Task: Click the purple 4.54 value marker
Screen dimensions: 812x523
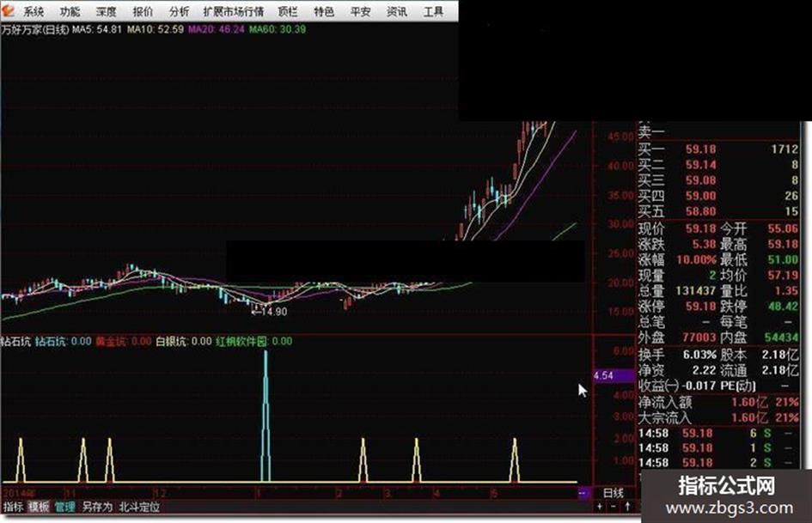Action: click(x=614, y=375)
